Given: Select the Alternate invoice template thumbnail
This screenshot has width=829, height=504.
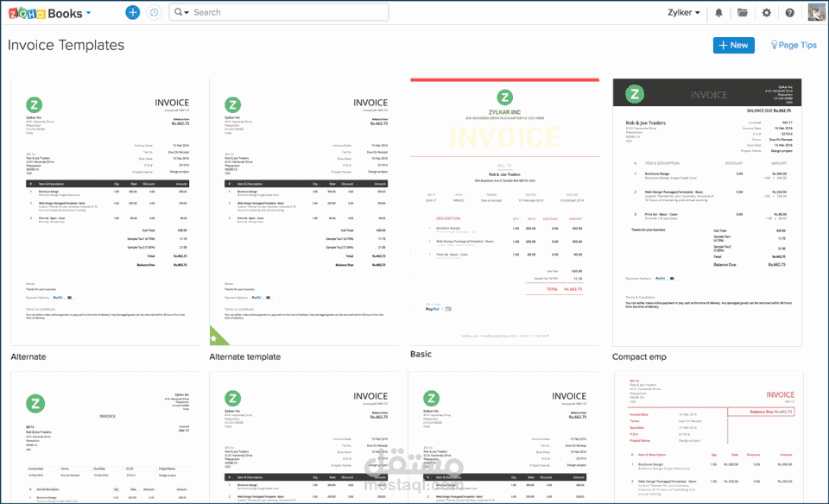Looking at the screenshot, I should coord(105,211).
